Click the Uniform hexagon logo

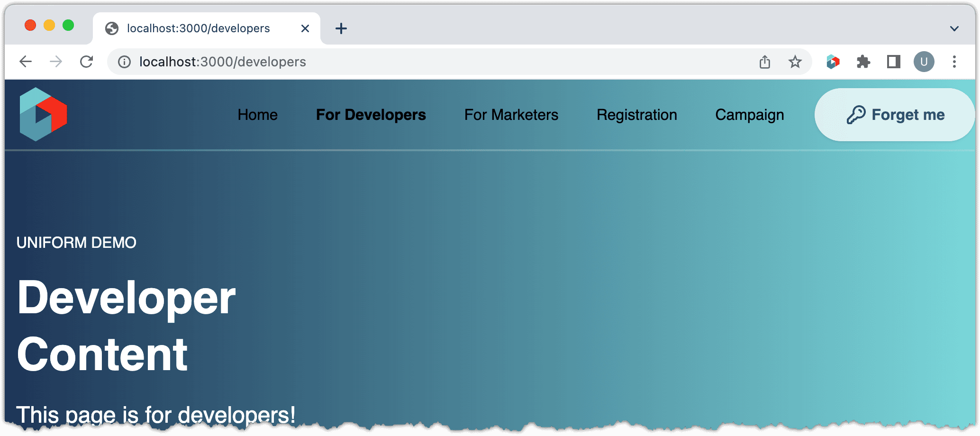pyautogui.click(x=43, y=114)
